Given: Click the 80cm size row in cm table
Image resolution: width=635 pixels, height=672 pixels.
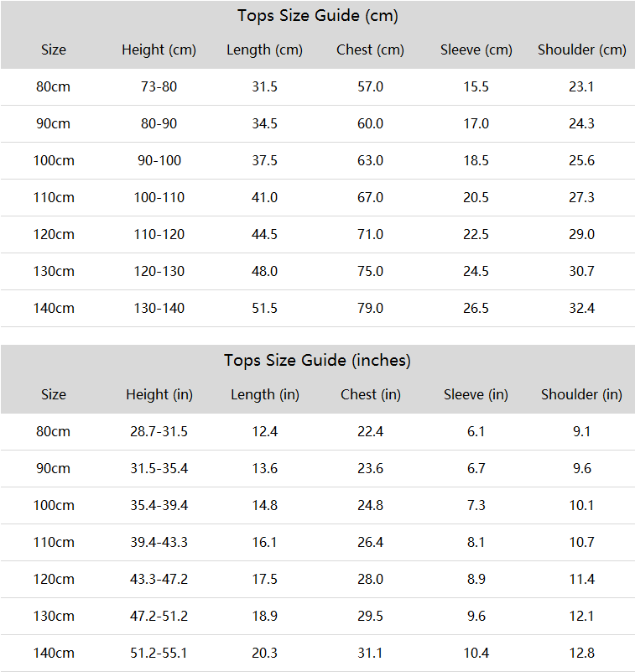Looking at the screenshot, I should tap(317, 87).
